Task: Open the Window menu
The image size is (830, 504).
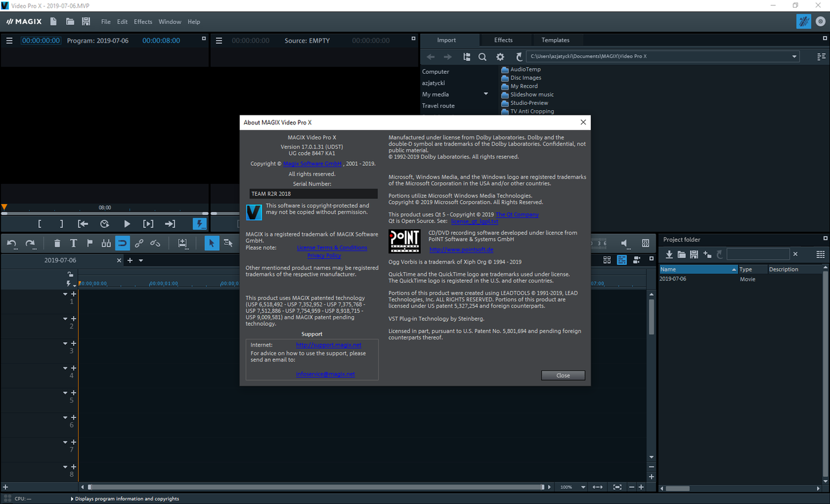Action: tap(170, 22)
